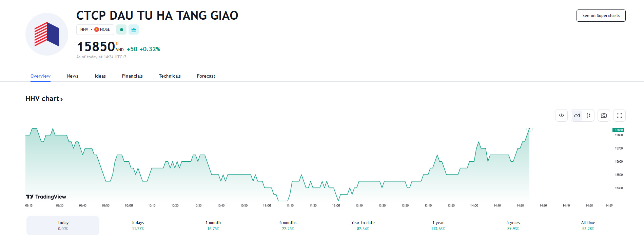Click the TradingView logo on the chart
The width and height of the screenshot is (644, 242).
(x=45, y=197)
